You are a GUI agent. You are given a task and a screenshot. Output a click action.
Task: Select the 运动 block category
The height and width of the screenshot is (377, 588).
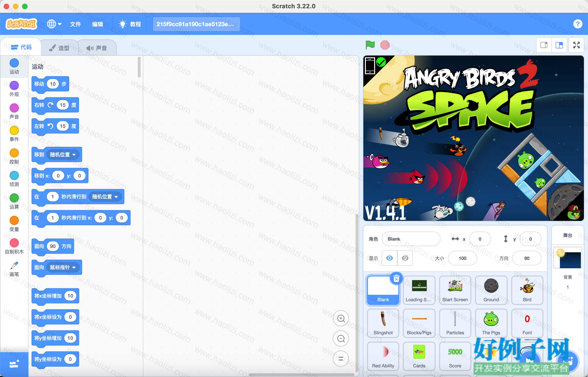point(14,66)
